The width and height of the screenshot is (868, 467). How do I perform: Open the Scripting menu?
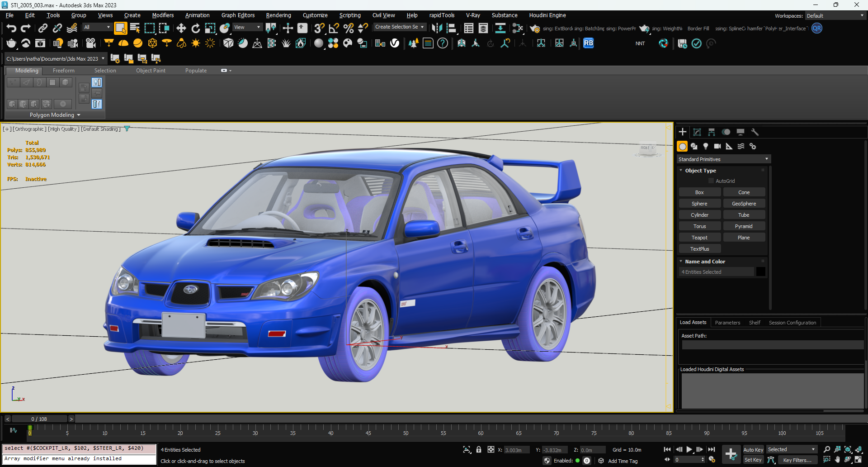click(x=350, y=15)
